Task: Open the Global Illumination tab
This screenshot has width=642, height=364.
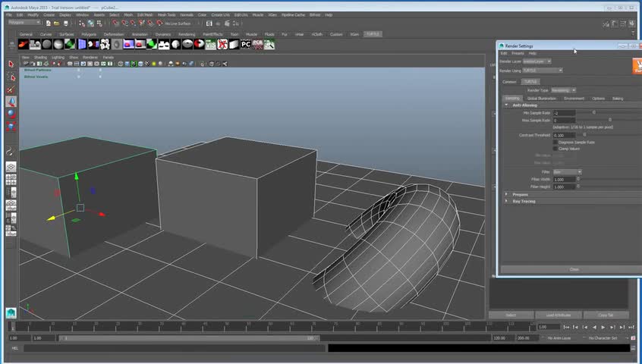Action: pyautogui.click(x=541, y=99)
